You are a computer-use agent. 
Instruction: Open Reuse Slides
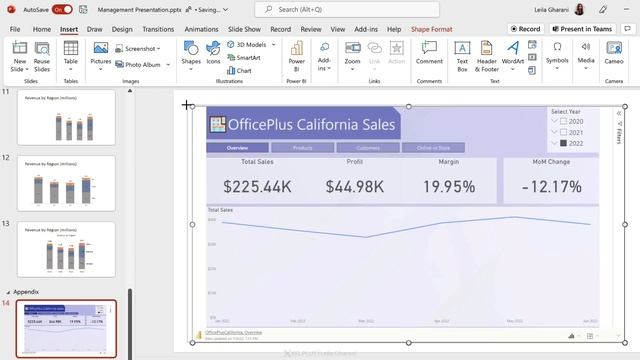(x=42, y=57)
